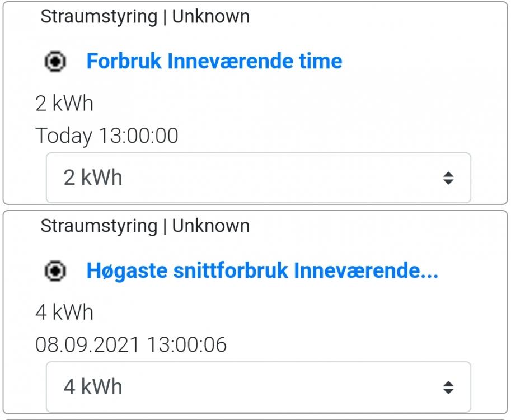Image resolution: width=511 pixels, height=420 pixels.
Task: Click Straumstyring above Høgaste snittforbruk
Action: [99, 226]
